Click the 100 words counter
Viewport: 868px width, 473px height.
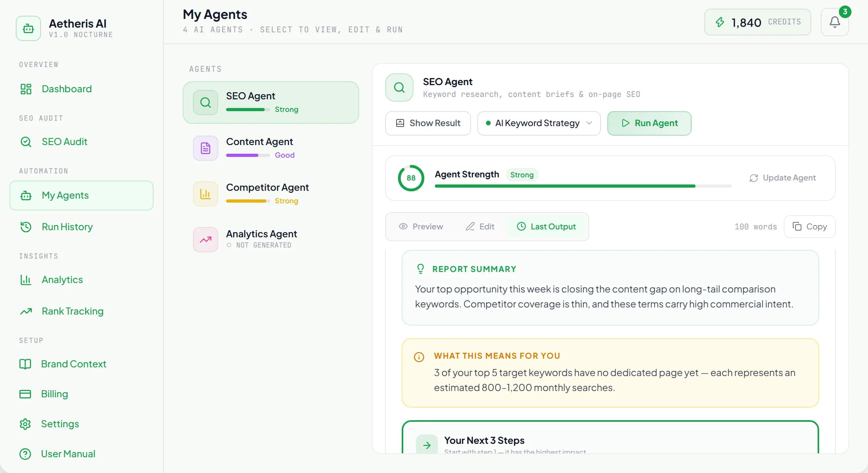[x=755, y=227]
